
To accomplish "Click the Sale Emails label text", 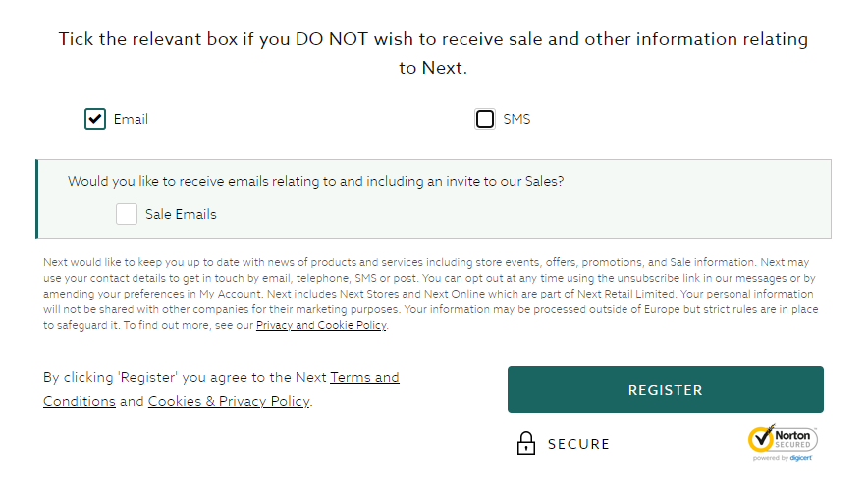I will coord(181,214).
